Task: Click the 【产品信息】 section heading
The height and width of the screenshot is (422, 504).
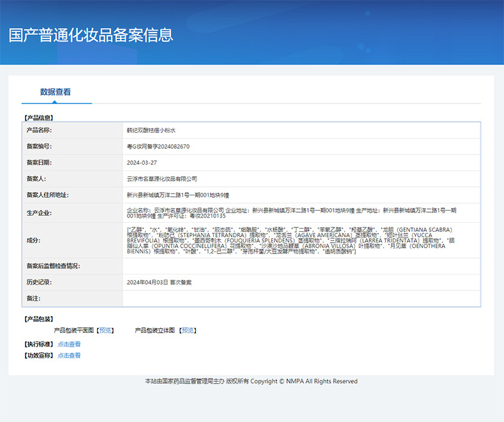Action: tap(38, 118)
